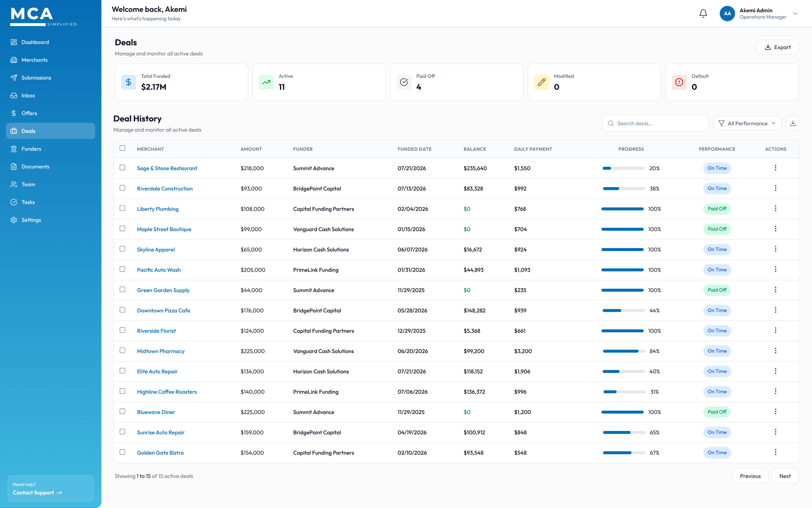Click the Next pagination button
This screenshot has height=508, width=812.
point(785,476)
